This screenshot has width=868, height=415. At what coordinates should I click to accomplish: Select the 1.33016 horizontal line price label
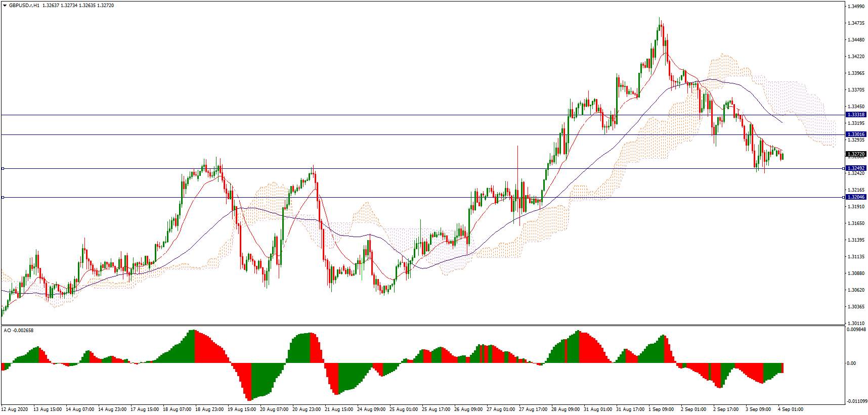click(x=855, y=134)
